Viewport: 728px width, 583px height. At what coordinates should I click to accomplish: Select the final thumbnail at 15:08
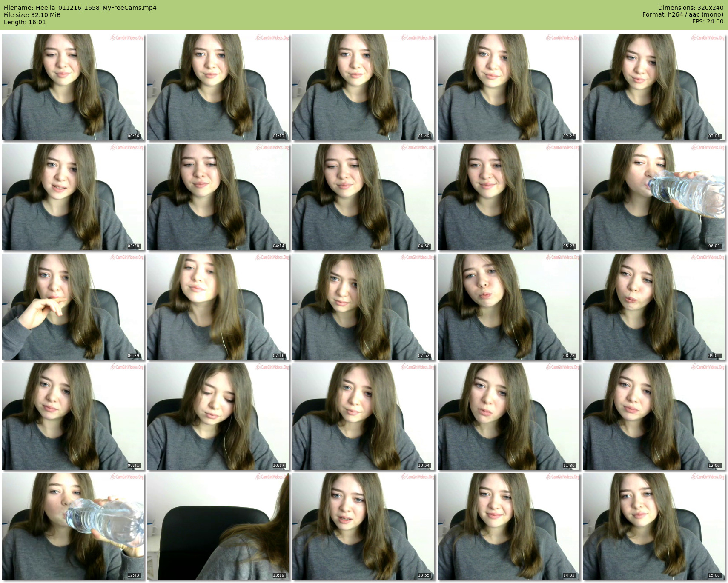click(x=653, y=526)
